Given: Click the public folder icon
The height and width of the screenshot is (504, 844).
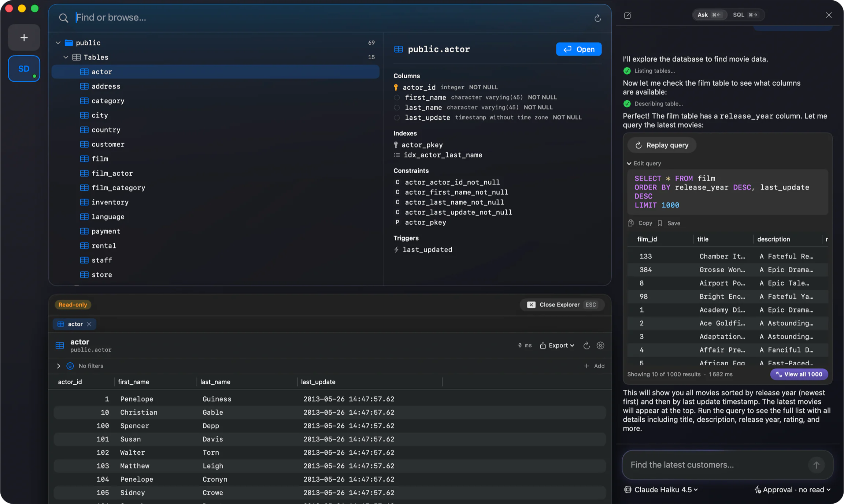Looking at the screenshot, I should (x=69, y=43).
